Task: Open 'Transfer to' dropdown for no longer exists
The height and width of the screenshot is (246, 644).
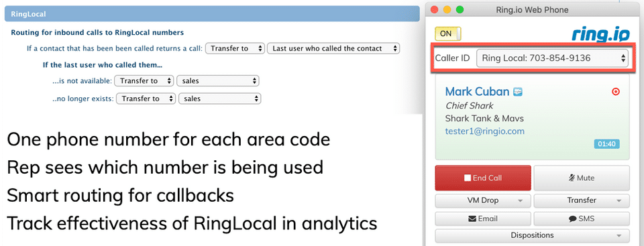Action: 146,99
